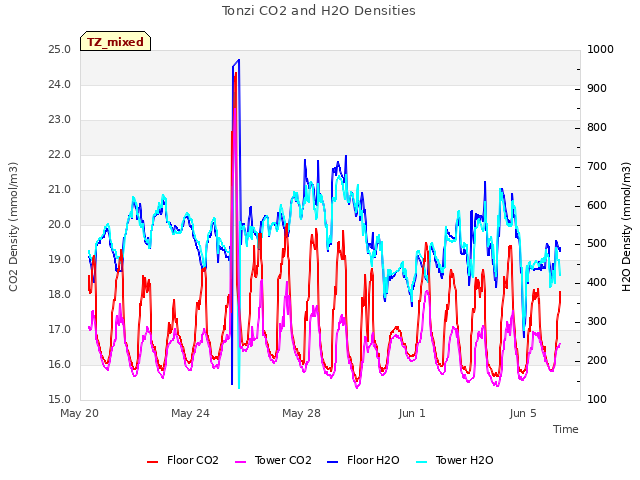Click the 24.0 left axis value
Image resolution: width=640 pixels, height=480 pixels.
(x=60, y=85)
